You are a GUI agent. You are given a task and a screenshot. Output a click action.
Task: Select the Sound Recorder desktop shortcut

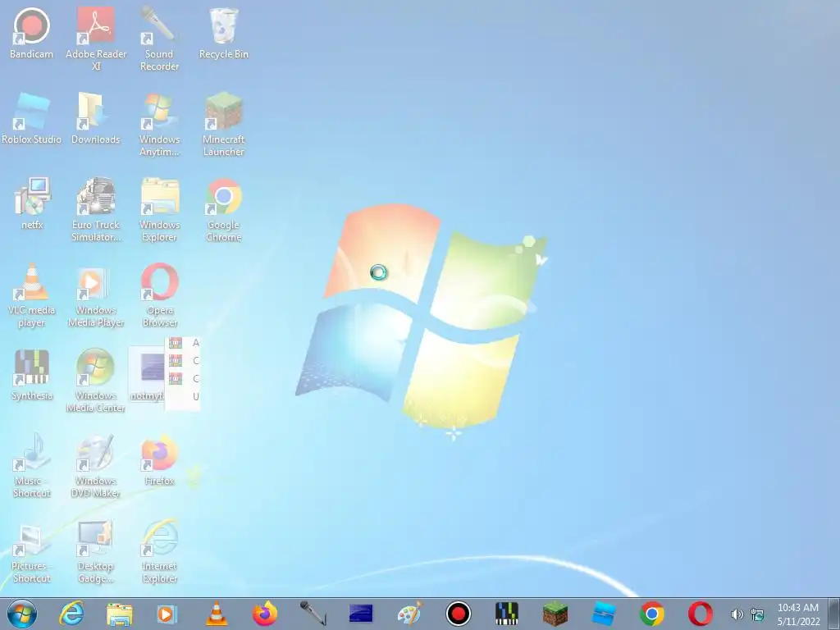point(159,39)
